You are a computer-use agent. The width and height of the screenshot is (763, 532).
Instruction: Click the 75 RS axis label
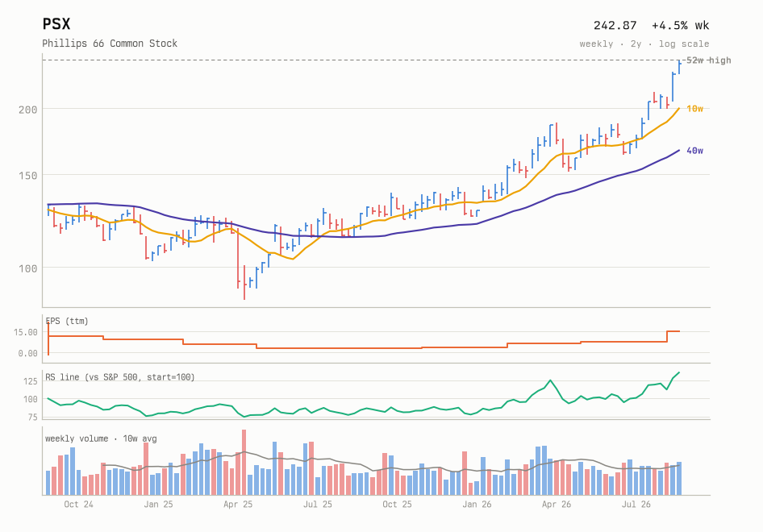click(32, 418)
